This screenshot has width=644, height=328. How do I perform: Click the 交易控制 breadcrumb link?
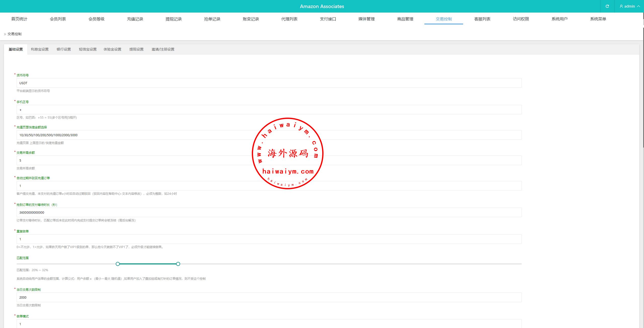(x=14, y=34)
